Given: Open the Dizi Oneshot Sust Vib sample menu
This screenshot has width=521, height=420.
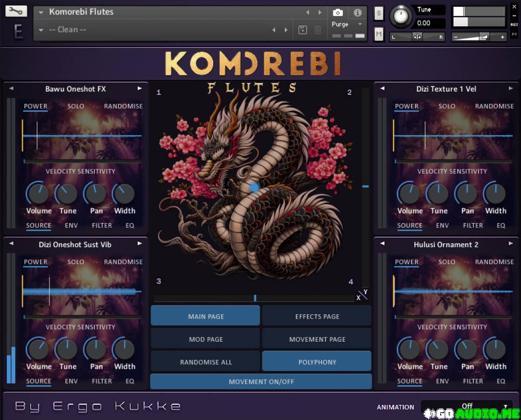Looking at the screenshot, I should coord(75,244).
